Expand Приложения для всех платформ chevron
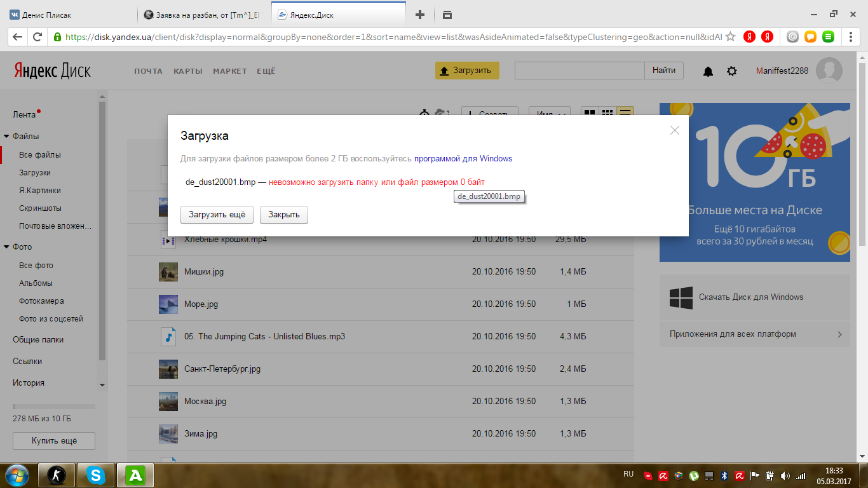This screenshot has height=488, width=868. [x=839, y=334]
